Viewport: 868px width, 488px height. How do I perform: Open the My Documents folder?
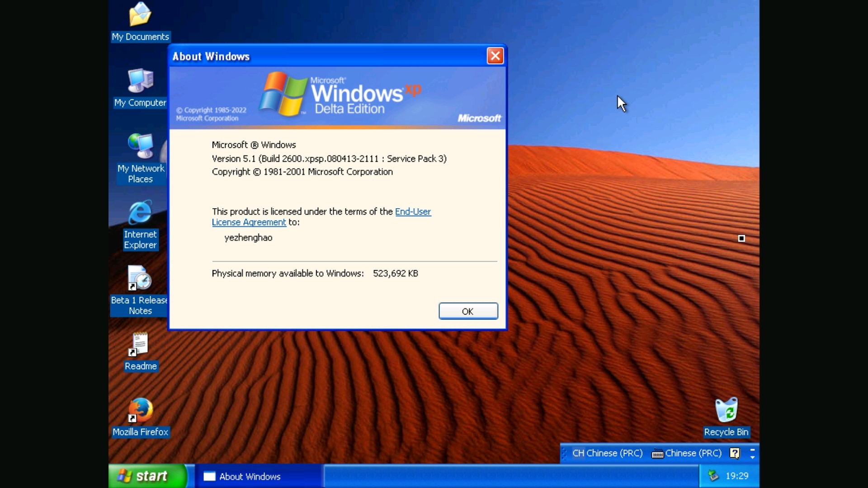click(140, 14)
